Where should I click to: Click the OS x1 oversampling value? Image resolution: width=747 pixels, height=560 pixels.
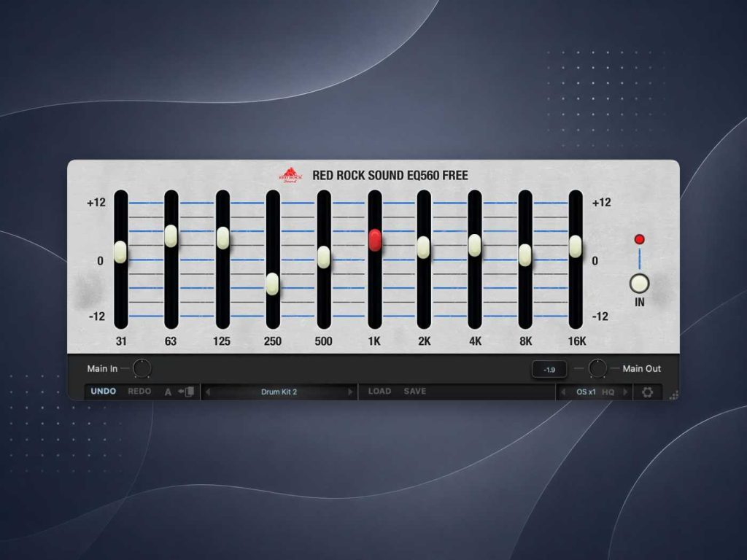[x=586, y=392]
